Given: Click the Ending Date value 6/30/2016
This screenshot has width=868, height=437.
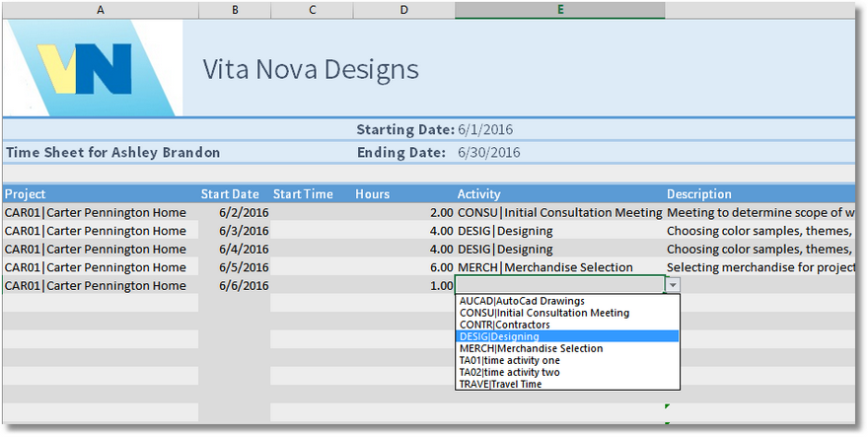Looking at the screenshot, I should 489,152.
